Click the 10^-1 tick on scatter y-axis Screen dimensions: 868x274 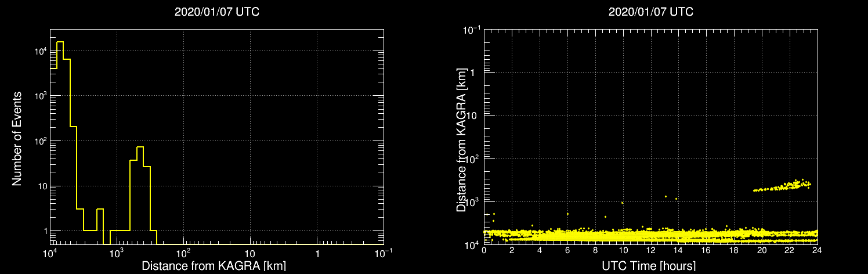tap(472, 29)
